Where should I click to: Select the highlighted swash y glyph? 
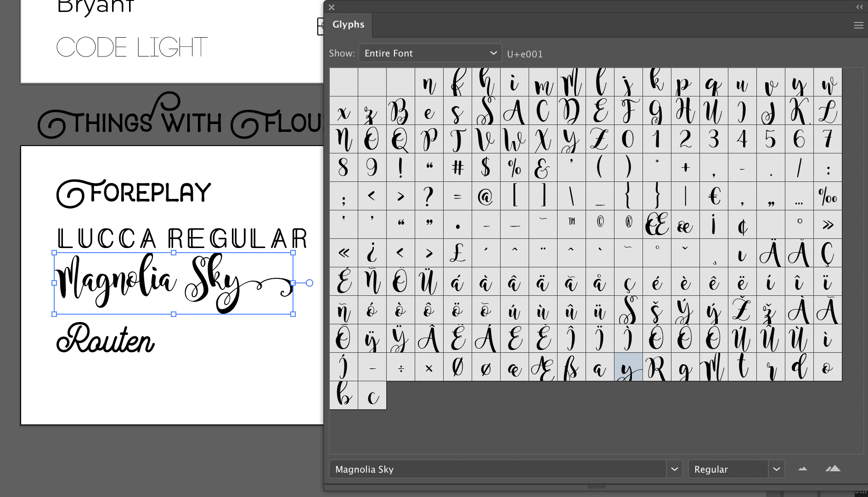(x=628, y=367)
